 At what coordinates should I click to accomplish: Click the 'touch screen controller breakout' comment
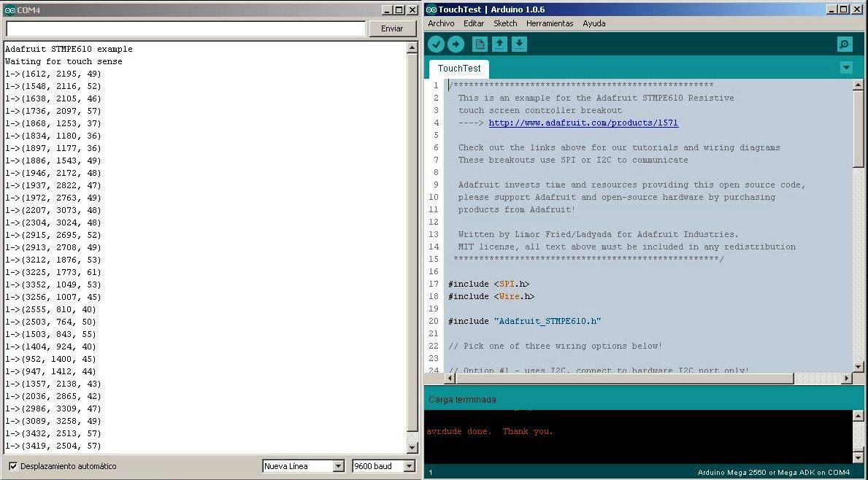point(539,110)
